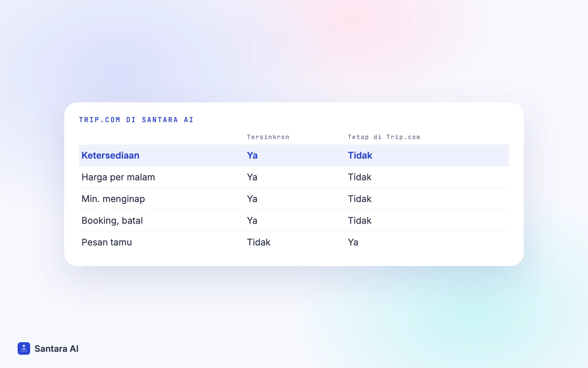The image size is (588, 368).
Task: Click the Santara AI brand name text
Action: (57, 349)
